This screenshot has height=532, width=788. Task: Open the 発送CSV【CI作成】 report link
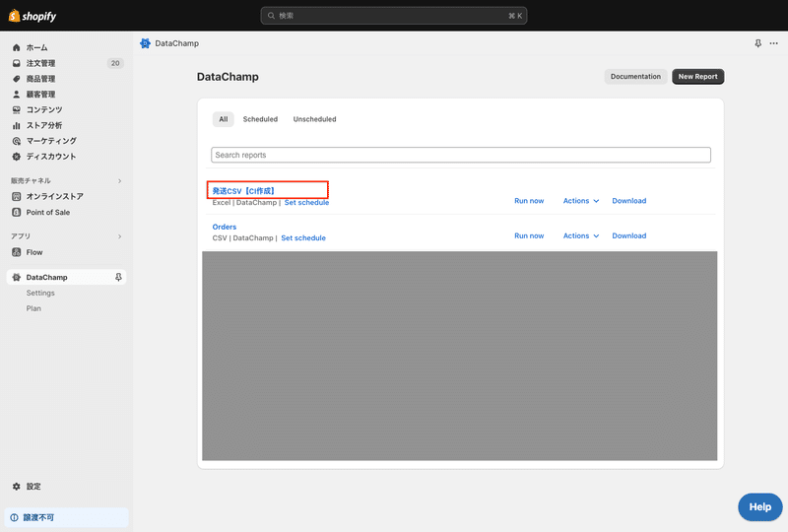[243, 191]
